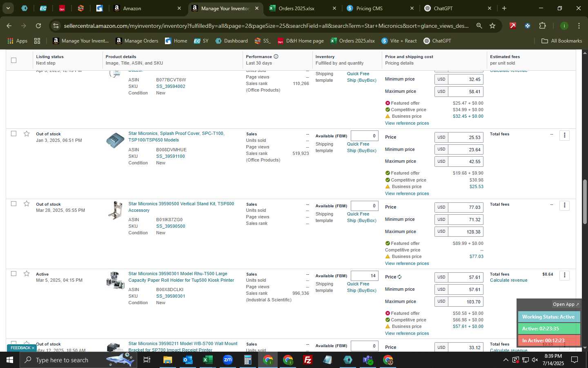This screenshot has height=368, width=588.
Task: Open the Dashboard bookmark
Action: (x=231, y=41)
